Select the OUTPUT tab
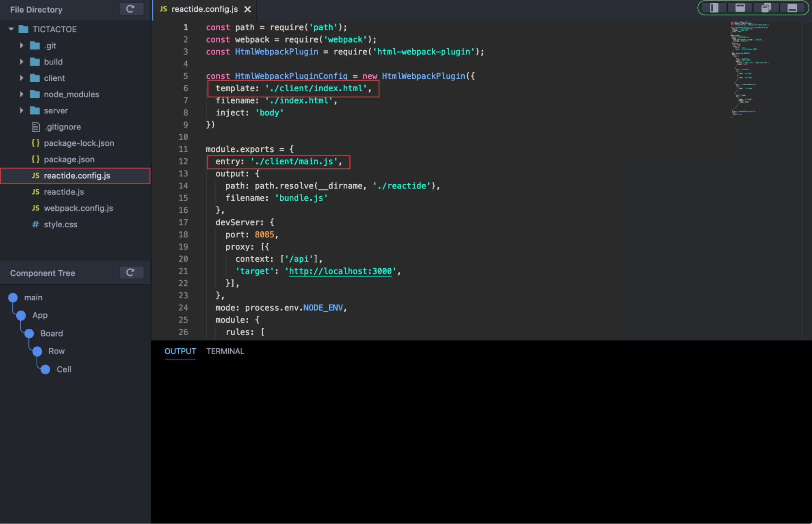The image size is (812, 524). click(x=180, y=351)
